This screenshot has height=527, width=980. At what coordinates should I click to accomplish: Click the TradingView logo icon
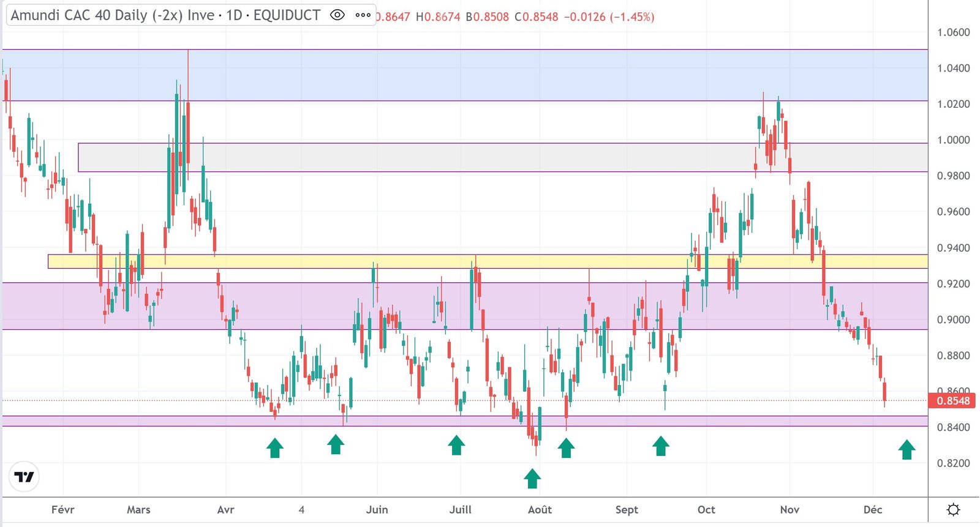pos(24,477)
